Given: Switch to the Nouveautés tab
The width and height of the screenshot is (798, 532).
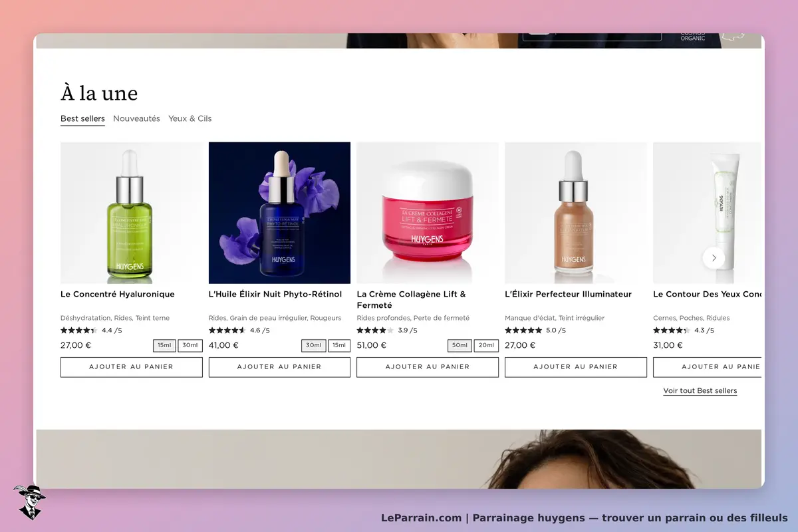Looking at the screenshot, I should (x=136, y=118).
